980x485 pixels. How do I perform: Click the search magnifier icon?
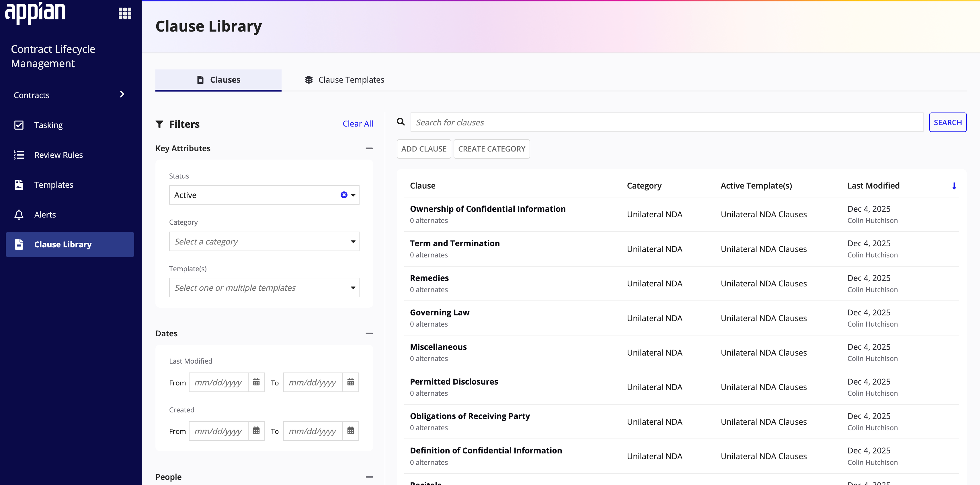click(401, 122)
